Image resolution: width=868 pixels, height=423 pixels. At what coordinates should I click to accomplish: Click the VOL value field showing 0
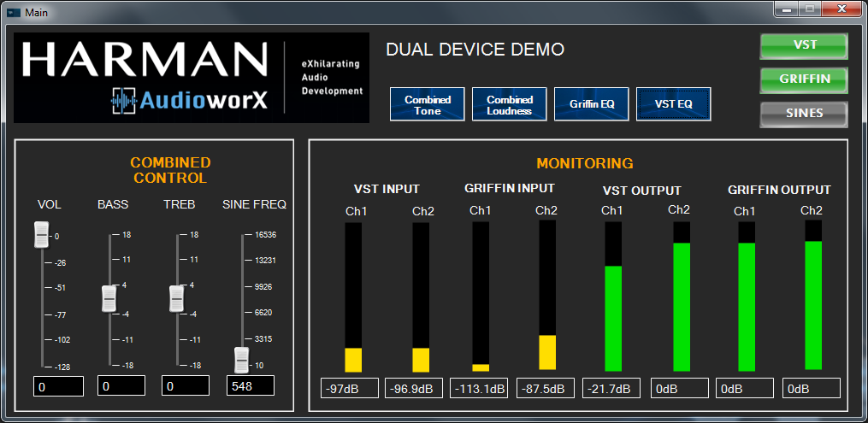pyautogui.click(x=58, y=386)
